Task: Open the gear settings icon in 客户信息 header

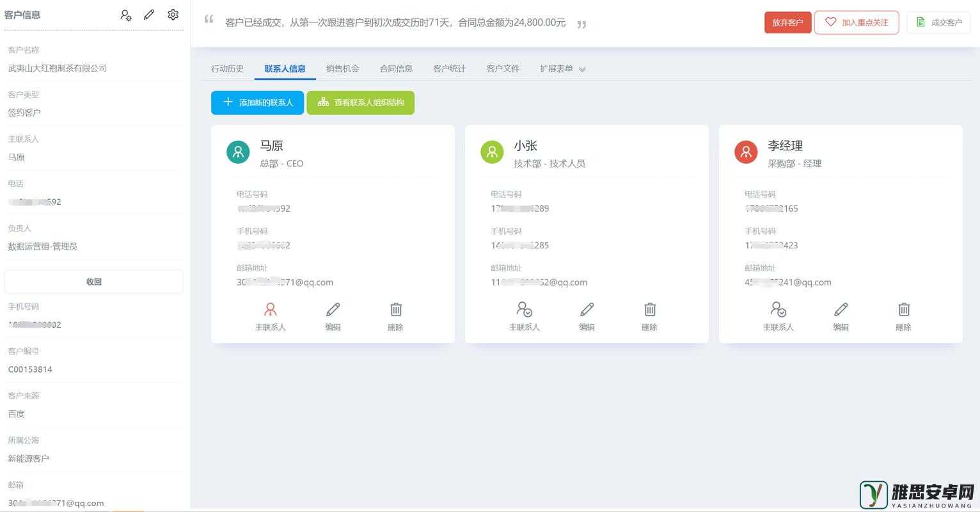Action: (173, 15)
